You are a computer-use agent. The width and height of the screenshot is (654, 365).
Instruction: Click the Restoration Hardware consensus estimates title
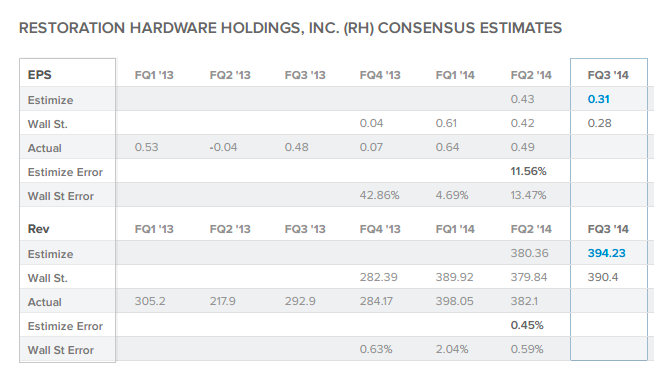pos(290,28)
